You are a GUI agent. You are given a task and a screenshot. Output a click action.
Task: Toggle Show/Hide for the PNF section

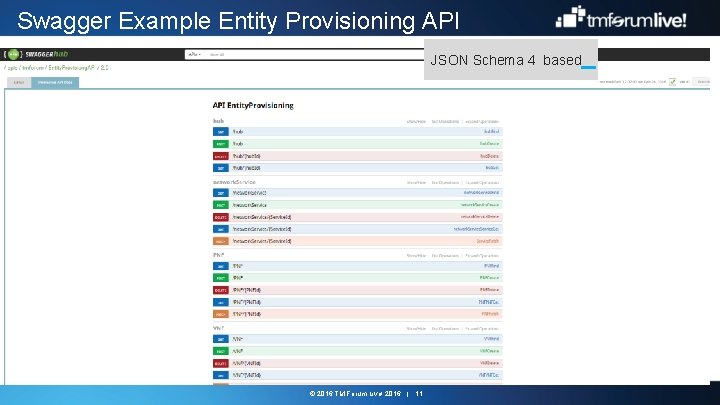click(416, 256)
